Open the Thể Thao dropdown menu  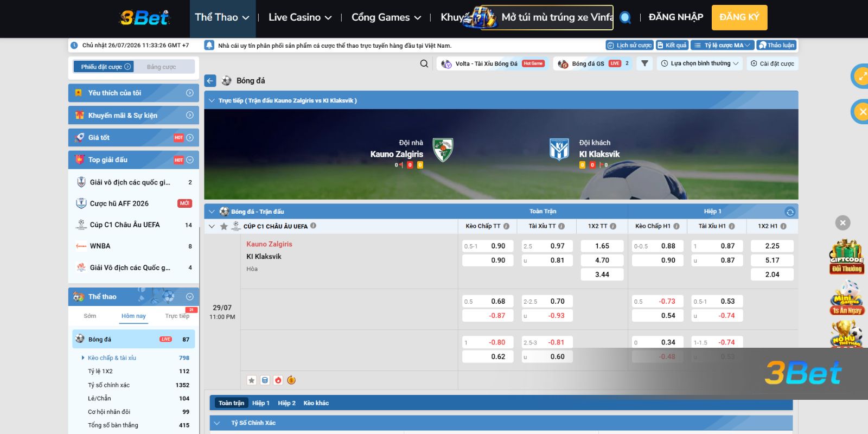222,17
